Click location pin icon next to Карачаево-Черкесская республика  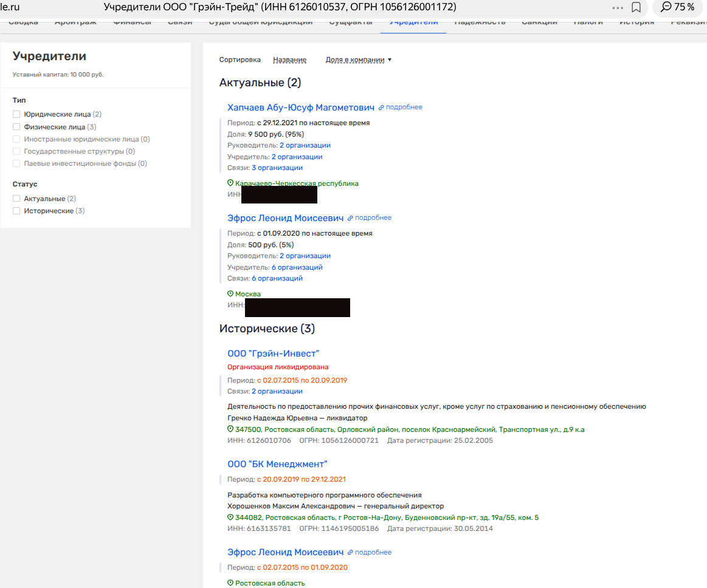click(x=230, y=183)
